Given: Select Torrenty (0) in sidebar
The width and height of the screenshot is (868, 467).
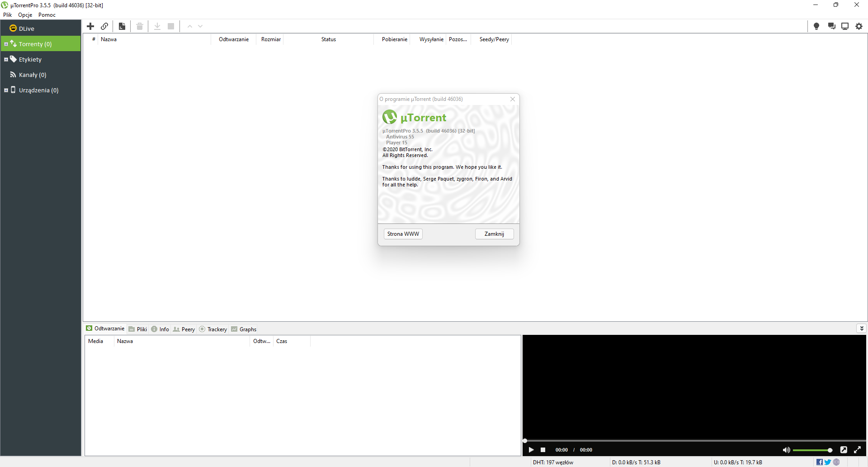Looking at the screenshot, I should coord(41,44).
